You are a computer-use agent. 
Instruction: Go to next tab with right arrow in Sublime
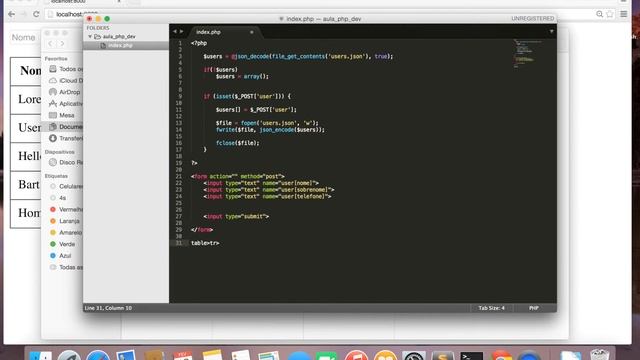(182, 31)
